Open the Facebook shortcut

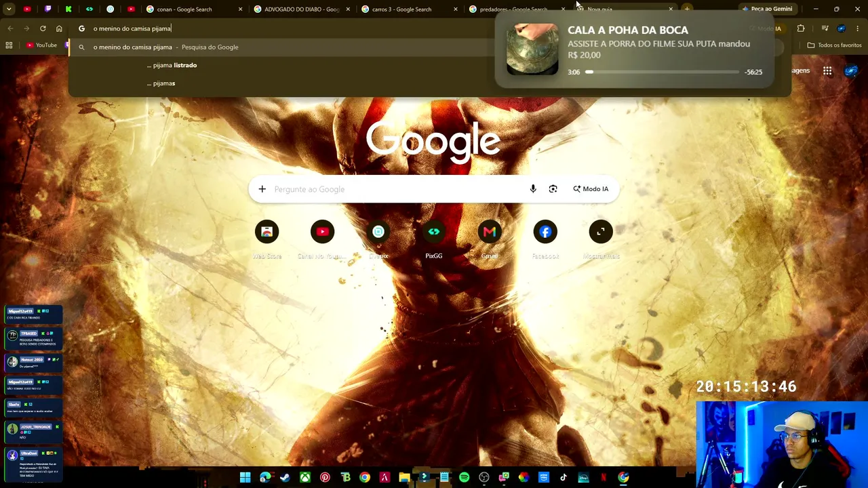click(545, 232)
